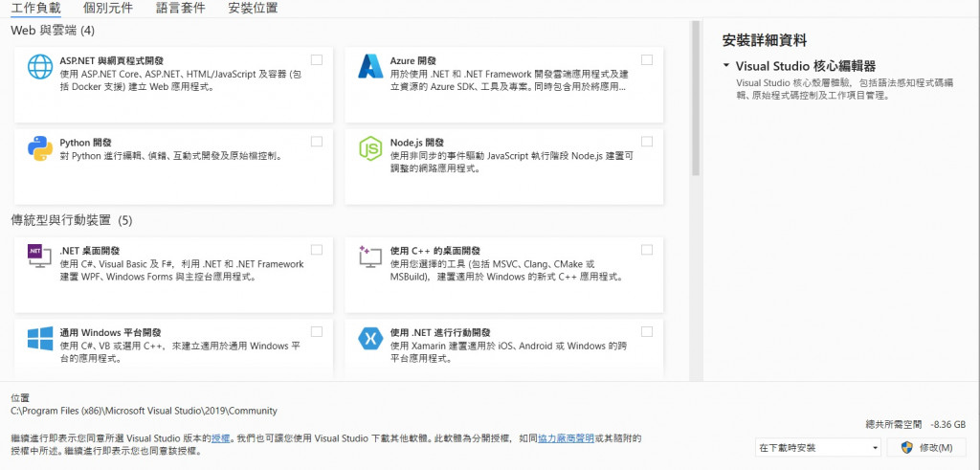Tick the 使用 C++ 的桌面開發 checkbox
Viewport: 980px width, 470px height.
(647, 250)
